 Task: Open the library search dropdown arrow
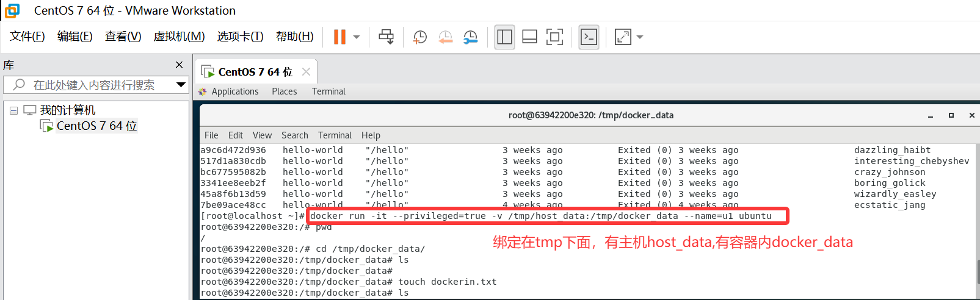coord(181,85)
